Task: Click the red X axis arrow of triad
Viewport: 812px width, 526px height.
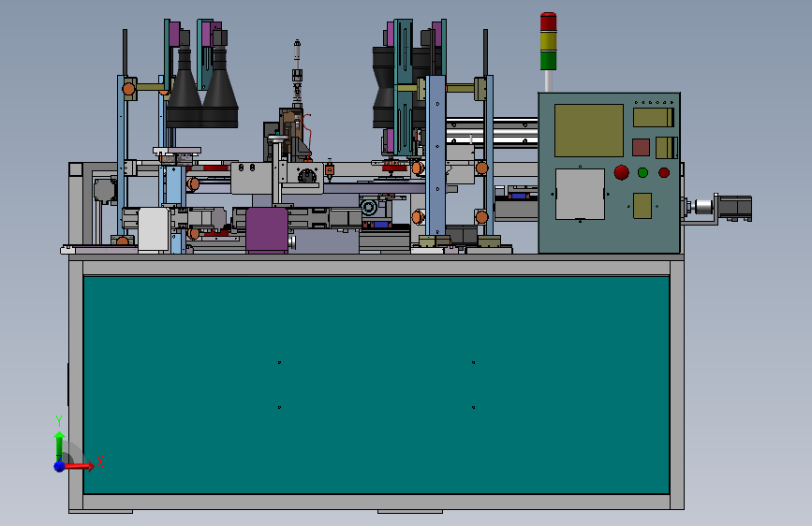Action: [x=79, y=466]
